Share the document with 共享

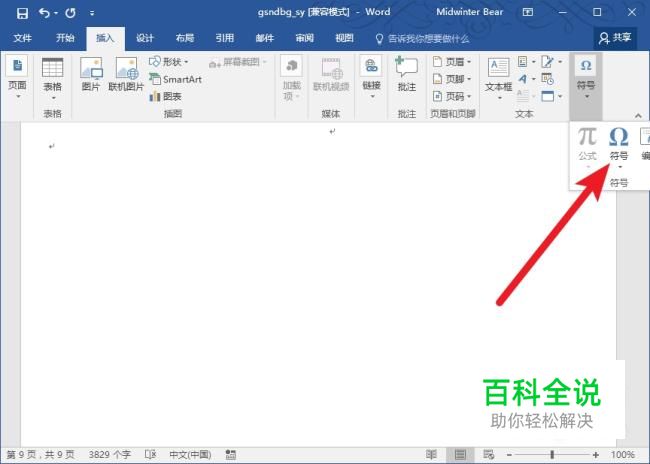point(615,38)
